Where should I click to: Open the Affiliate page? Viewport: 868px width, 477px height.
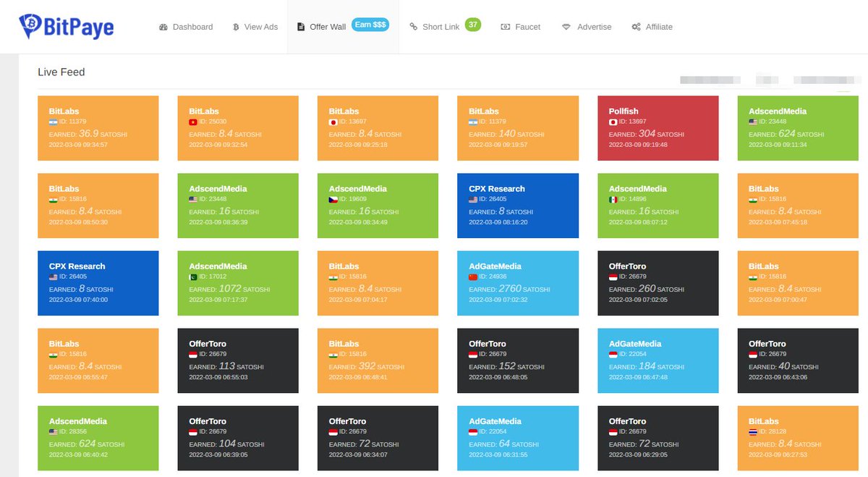(652, 27)
